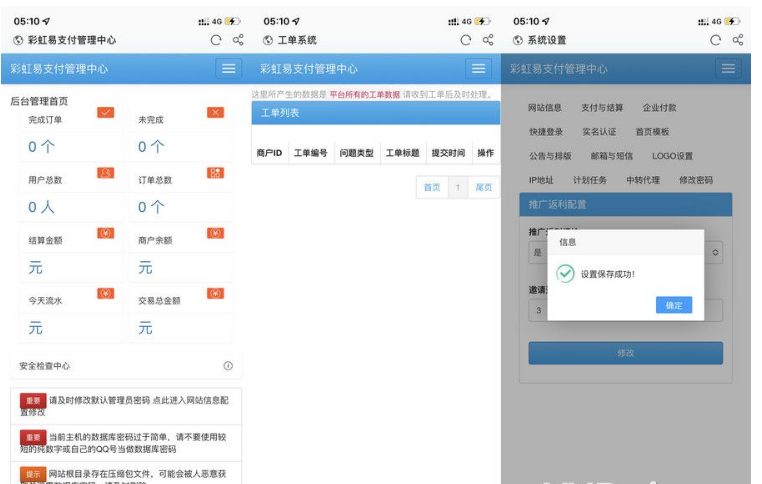Image resolution: width=762 pixels, height=484 pixels.
Task: Open 邮箱与短信 settings tab
Action: (612, 156)
